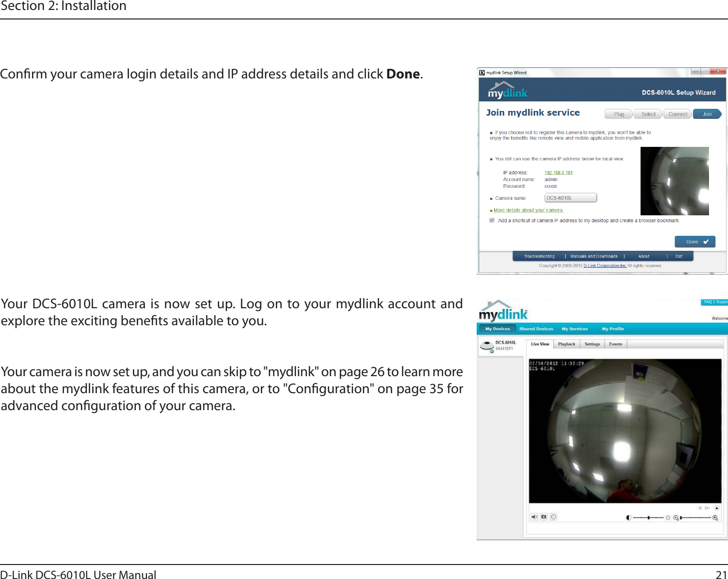Switch to the Live View tab

tap(540, 344)
